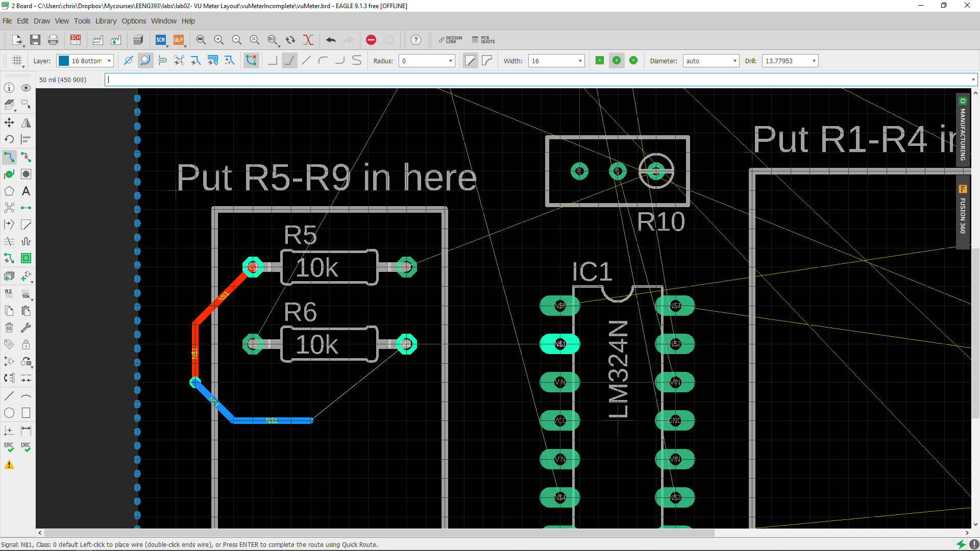Open the Options menu

(x=134, y=21)
